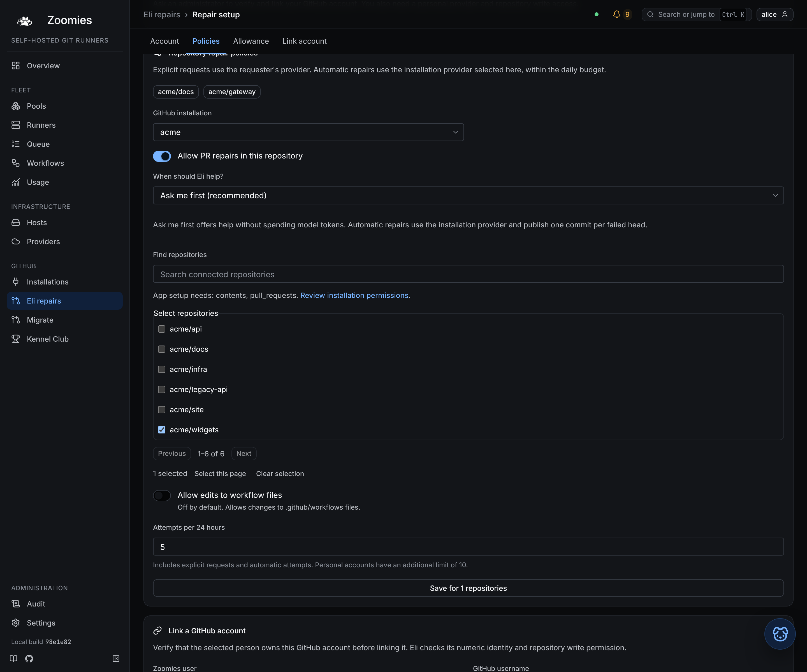Disable Allow PR repairs in this repository
This screenshot has height=672, width=807.
tap(162, 156)
